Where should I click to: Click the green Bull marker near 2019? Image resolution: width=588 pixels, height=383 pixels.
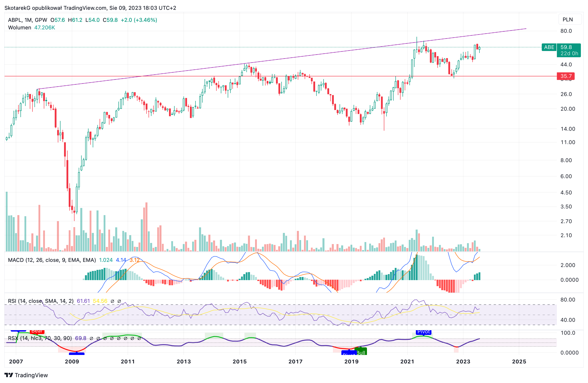tap(361, 352)
